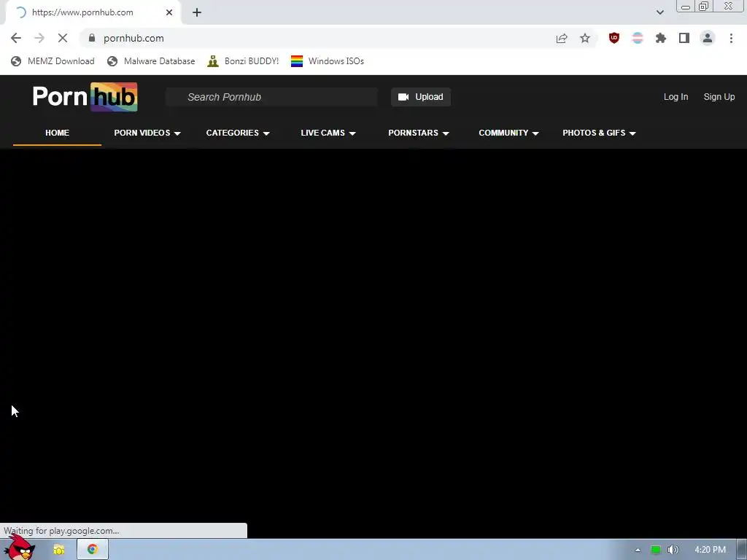
Task: Expand the VIDEOS navigation dropdown
Action: (147, 133)
